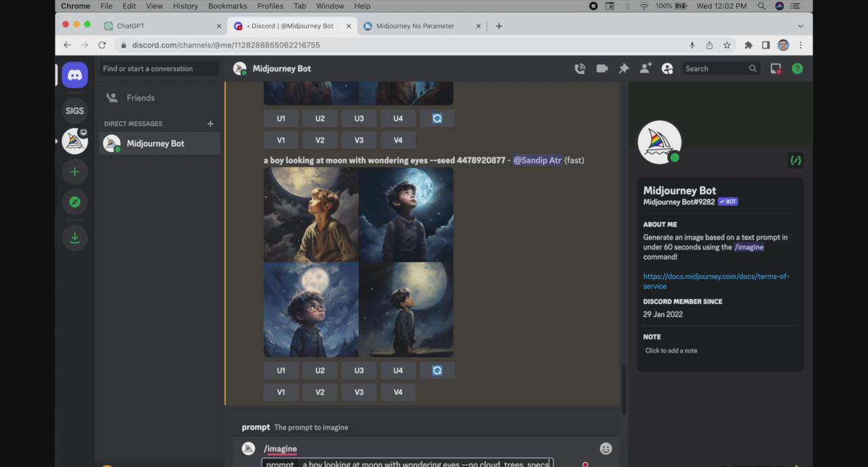Select the Friends entry in the sidebar
Viewport: 868px width, 467px height.
(140, 98)
